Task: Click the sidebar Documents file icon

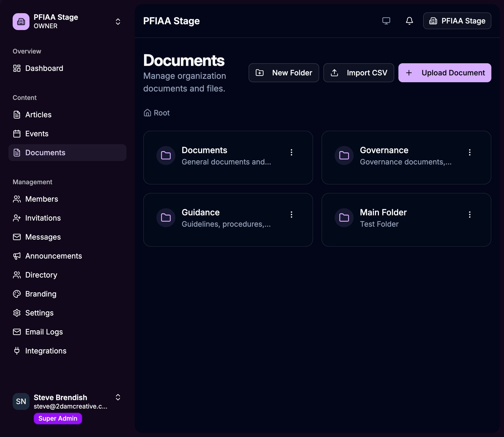Action: point(17,153)
